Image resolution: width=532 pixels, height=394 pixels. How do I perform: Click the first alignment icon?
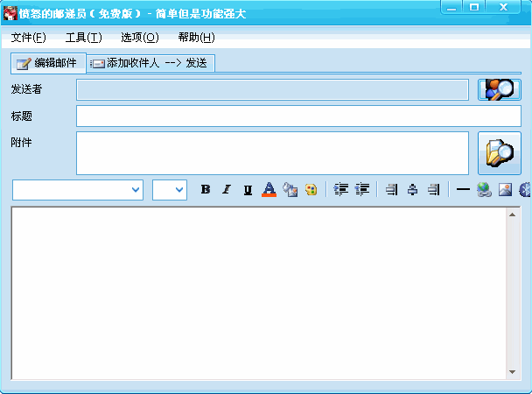pyautogui.click(x=391, y=189)
